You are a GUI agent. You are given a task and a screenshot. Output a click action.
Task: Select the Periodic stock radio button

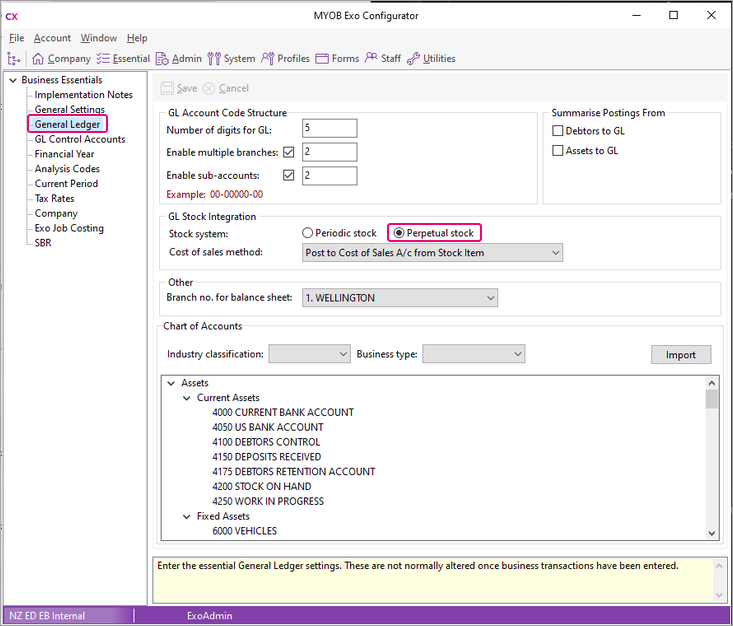click(308, 233)
